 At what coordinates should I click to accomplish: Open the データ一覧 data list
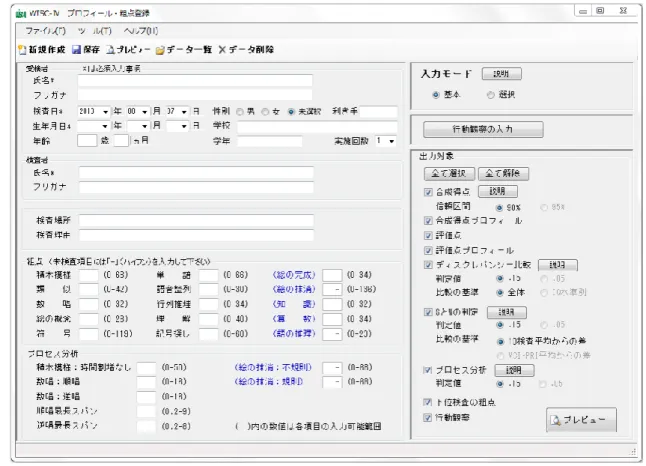pyautogui.click(x=184, y=50)
